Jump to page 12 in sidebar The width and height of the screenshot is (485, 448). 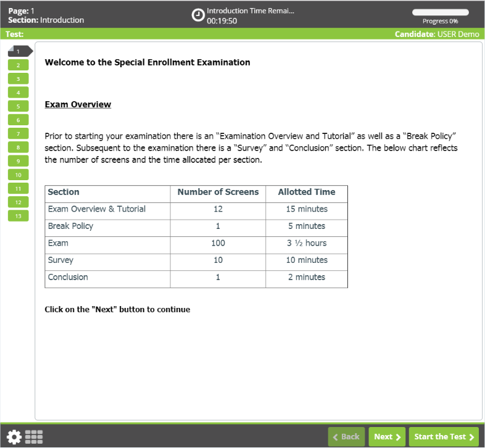click(18, 202)
